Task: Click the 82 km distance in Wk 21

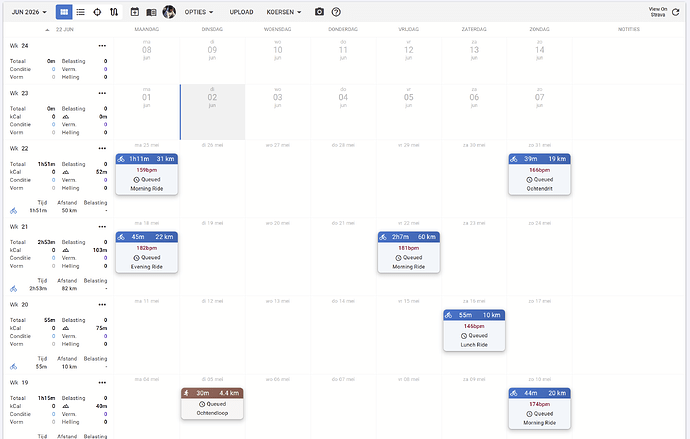Action: point(69,289)
